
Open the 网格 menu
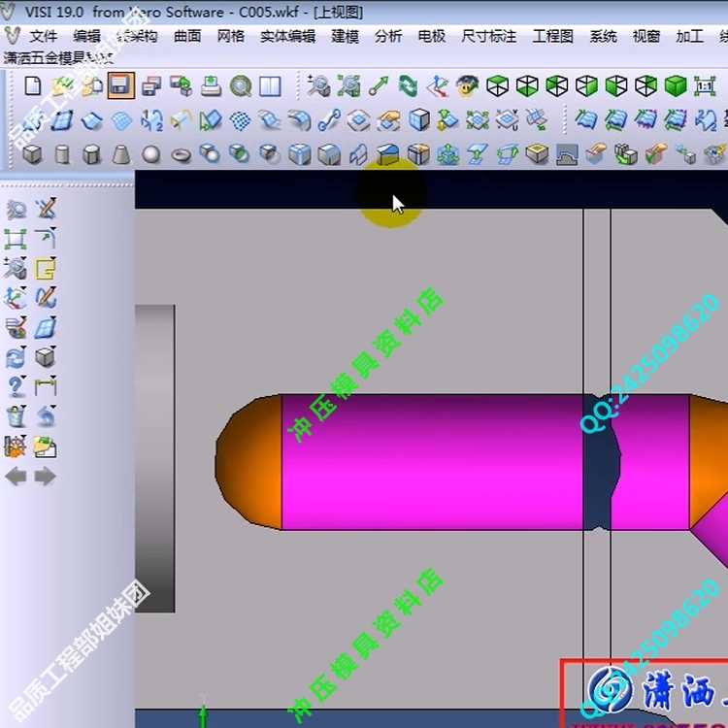click(231, 36)
